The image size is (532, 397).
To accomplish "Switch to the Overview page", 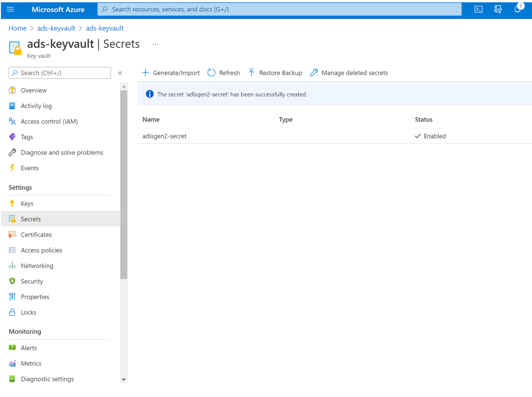I will [x=34, y=90].
